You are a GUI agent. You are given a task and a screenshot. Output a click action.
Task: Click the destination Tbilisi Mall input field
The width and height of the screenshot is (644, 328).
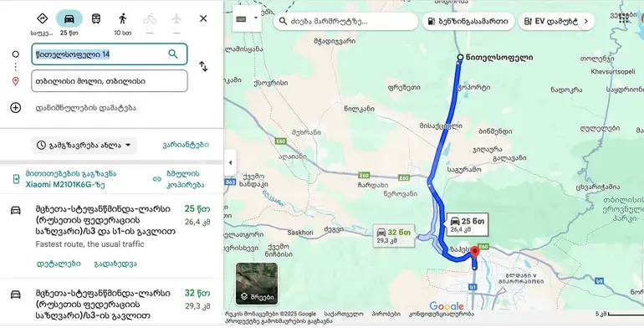click(x=110, y=81)
